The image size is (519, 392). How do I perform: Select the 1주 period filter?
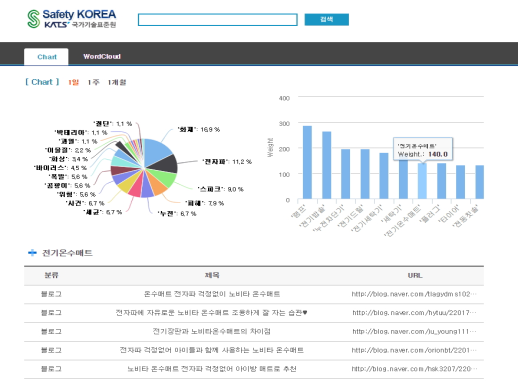click(93, 82)
